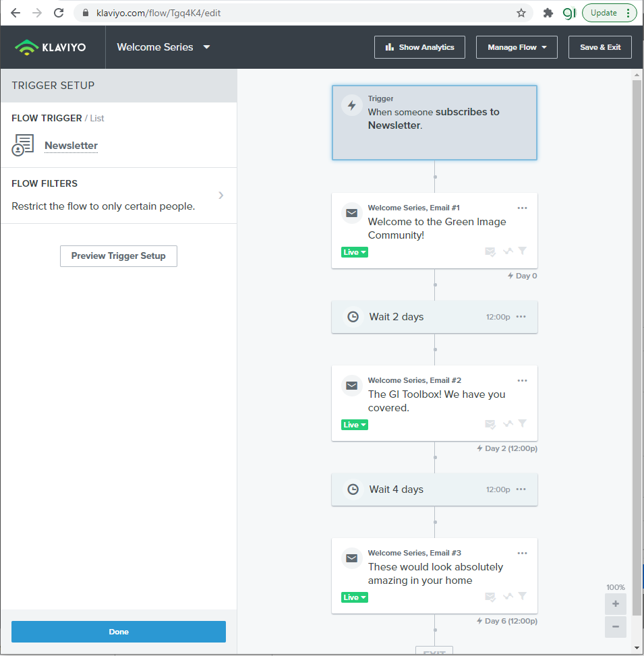Click smart sending icon on Email #1
Screen dimensions: 644x656
[490, 252]
